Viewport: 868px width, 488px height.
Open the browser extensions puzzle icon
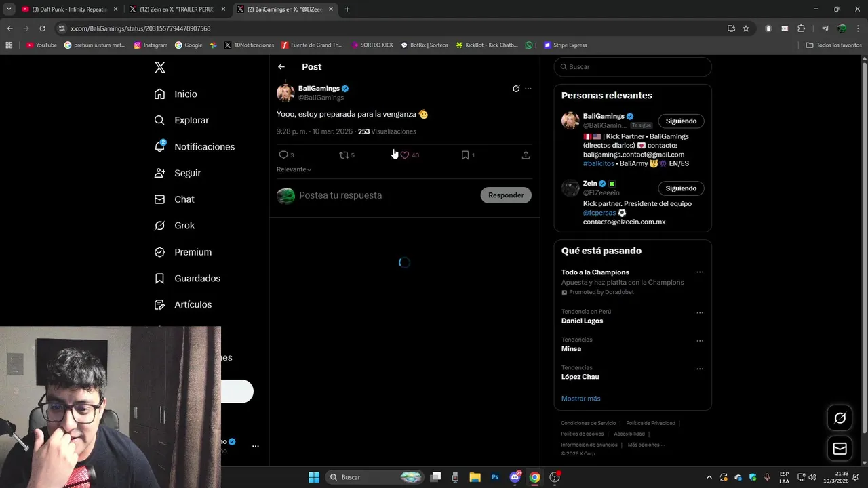tap(802, 28)
